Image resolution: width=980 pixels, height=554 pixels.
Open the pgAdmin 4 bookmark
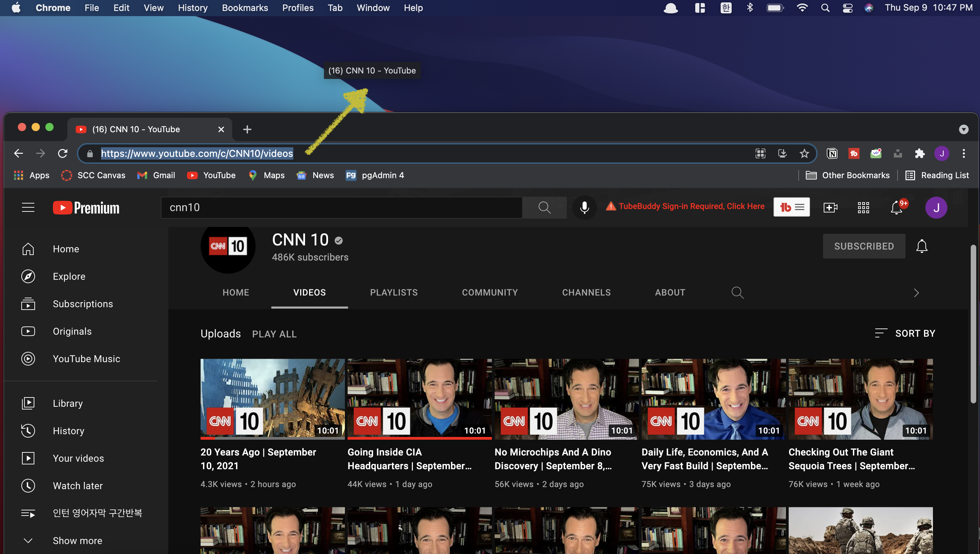375,175
